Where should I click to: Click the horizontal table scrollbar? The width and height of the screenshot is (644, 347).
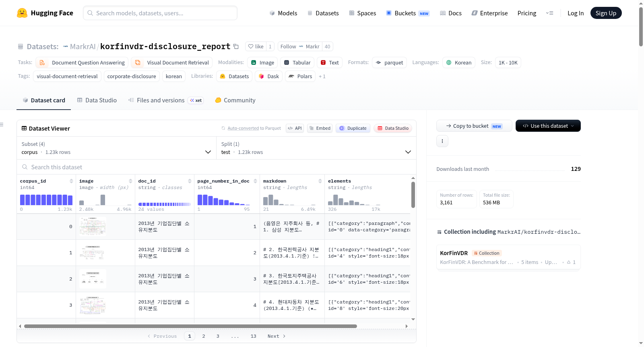pos(190,326)
